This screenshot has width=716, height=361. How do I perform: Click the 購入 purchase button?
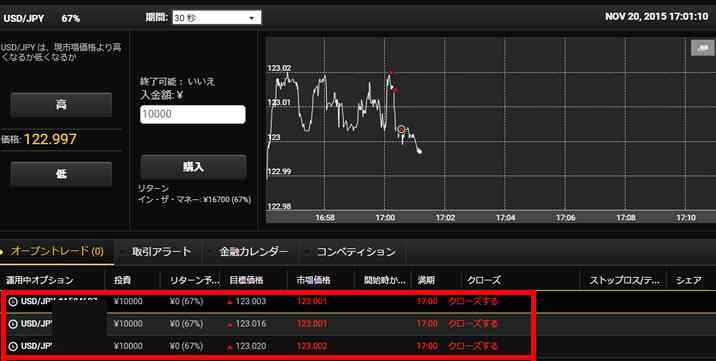pos(193,167)
